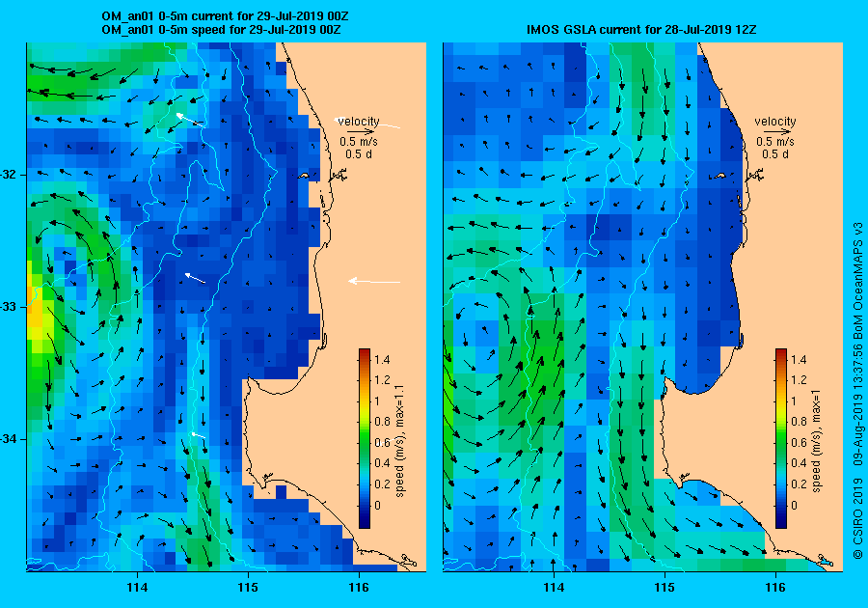Click the right map '0.5 m/s' scale text
Screen dimensions: 868x608
(x=775, y=142)
